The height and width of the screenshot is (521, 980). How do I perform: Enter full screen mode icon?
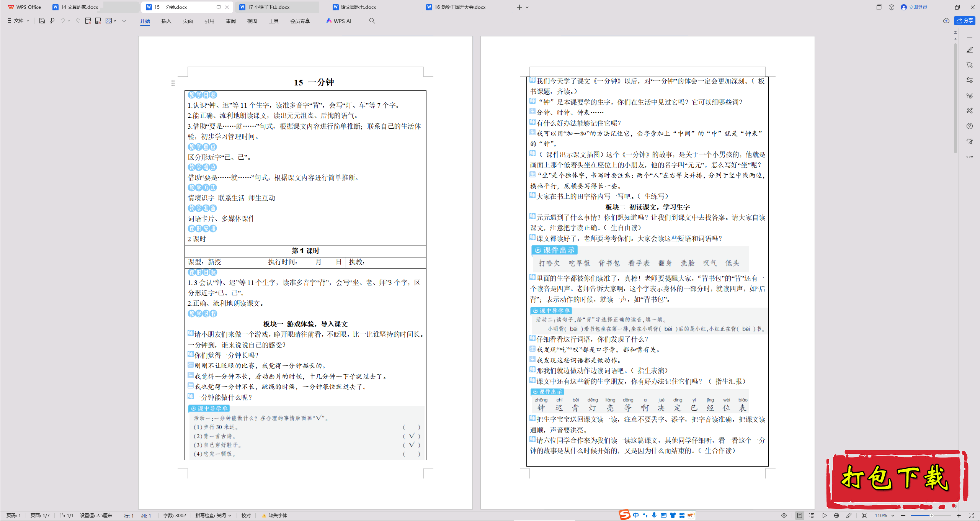coord(971,516)
